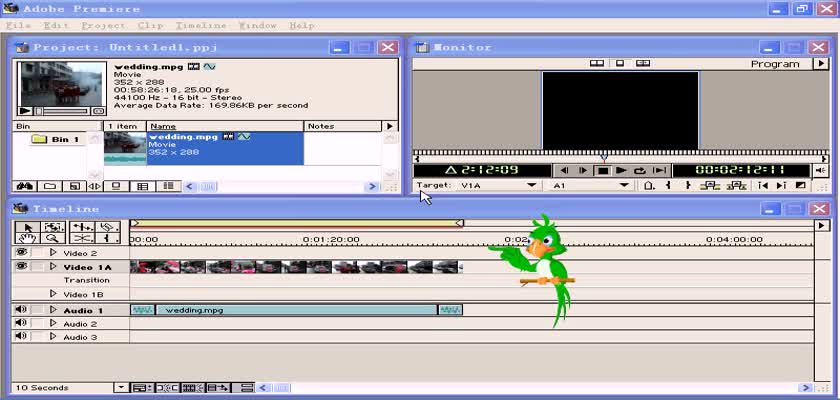Mute the Audio 3 track speaker
Viewport: 840px width, 400px height.
point(21,336)
